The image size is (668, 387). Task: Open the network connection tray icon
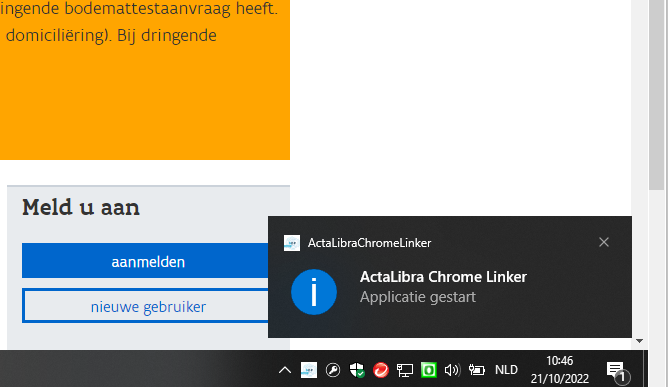405,370
